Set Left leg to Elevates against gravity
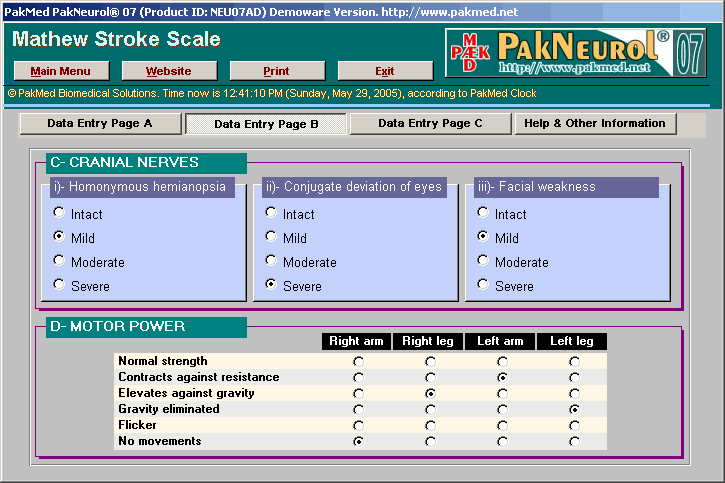Screen dimensions: 725x483 tap(575, 393)
